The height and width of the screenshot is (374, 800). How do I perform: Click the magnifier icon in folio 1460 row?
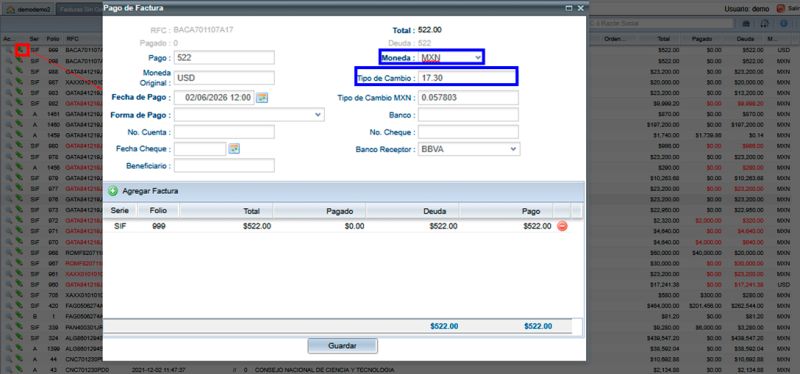pyautogui.click(x=9, y=124)
